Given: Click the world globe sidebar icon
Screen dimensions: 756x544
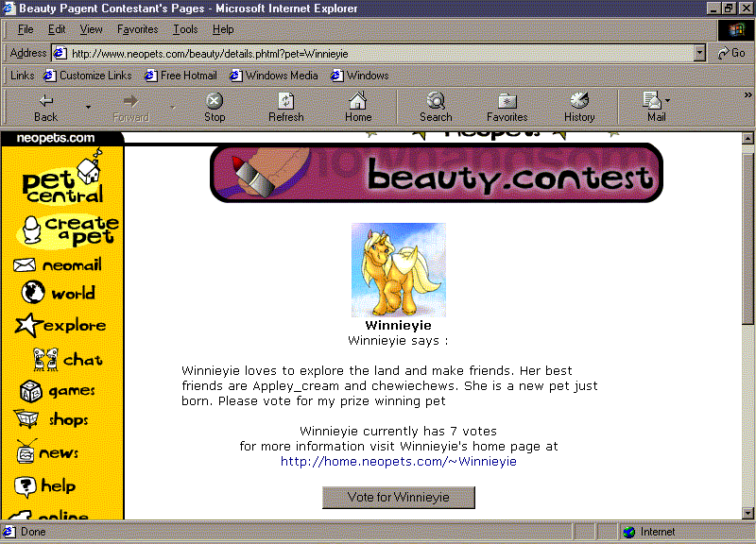Looking at the screenshot, I should click(x=33, y=292).
